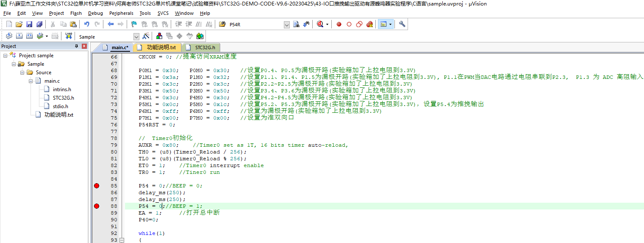This screenshot has height=243, width=644.
Task: Download to flash with LOAD icon
Action: coord(69,36)
